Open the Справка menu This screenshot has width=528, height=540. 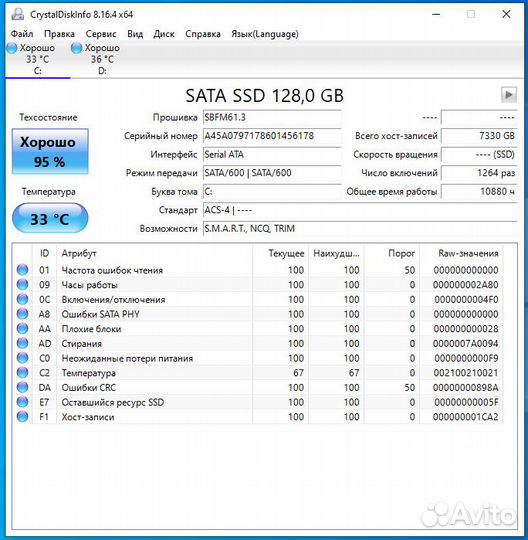click(x=203, y=34)
